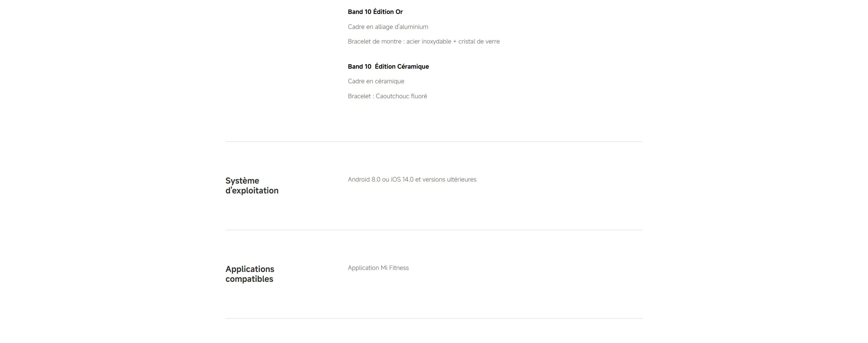Click the words cristal de verre
This screenshot has height=343, width=868.
click(x=479, y=41)
